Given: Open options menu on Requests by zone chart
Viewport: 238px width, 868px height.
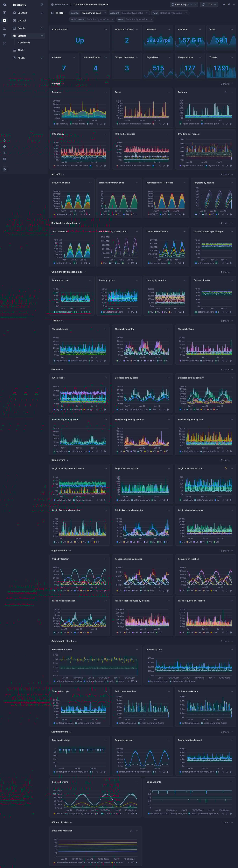Looking at the screenshot, I should click(90, 183).
